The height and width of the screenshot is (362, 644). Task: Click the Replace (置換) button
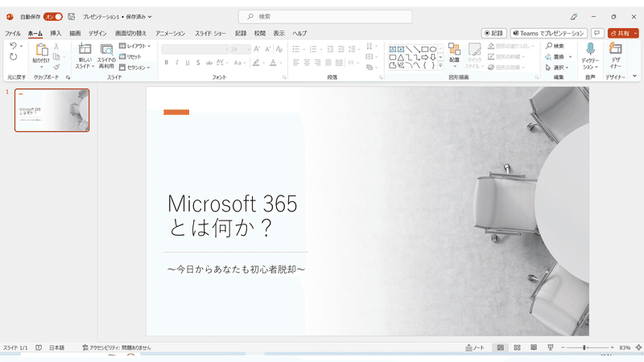point(558,56)
